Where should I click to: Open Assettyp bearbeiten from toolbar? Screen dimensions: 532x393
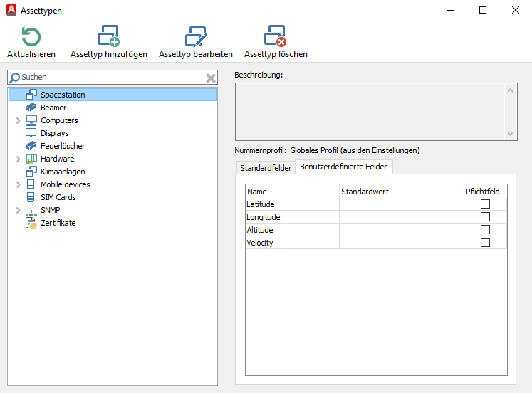(x=195, y=37)
